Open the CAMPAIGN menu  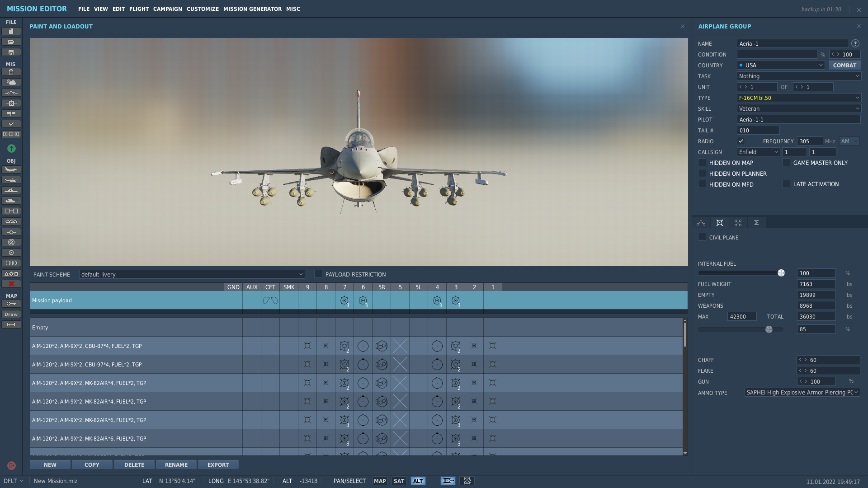[167, 9]
